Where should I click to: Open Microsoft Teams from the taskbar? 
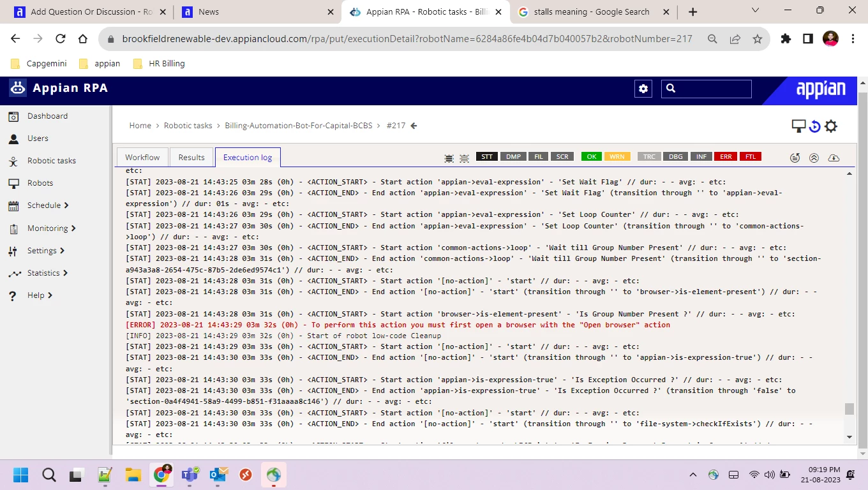(x=190, y=475)
